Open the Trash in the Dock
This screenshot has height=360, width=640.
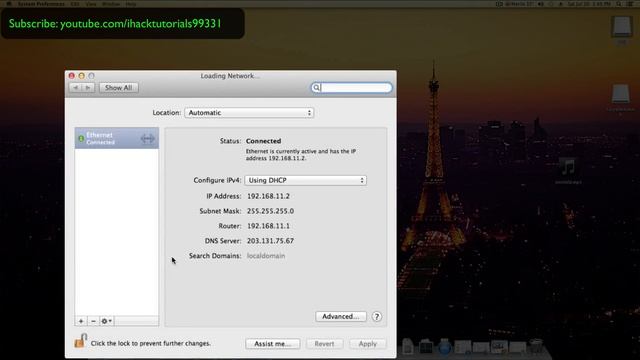536,346
